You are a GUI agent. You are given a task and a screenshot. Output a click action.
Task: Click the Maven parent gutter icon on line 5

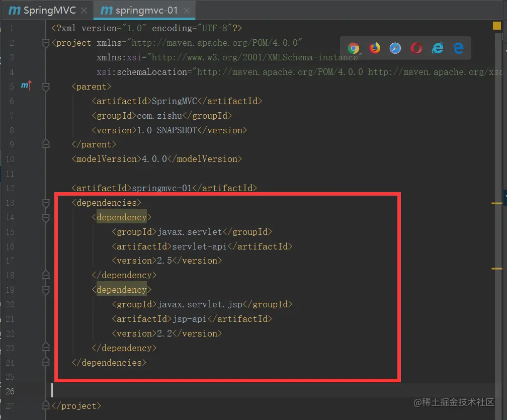point(26,86)
